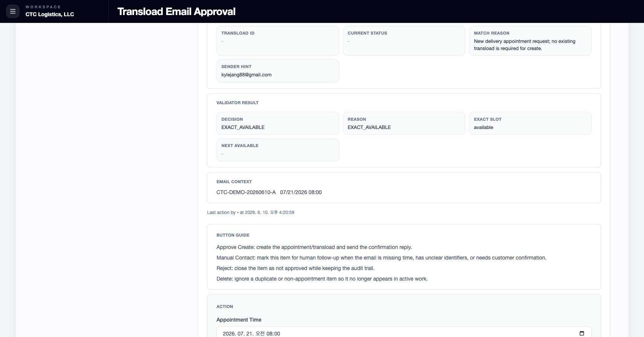Click the Manual Contact guide line
Image resolution: width=644 pixels, height=337 pixels.
[381, 258]
